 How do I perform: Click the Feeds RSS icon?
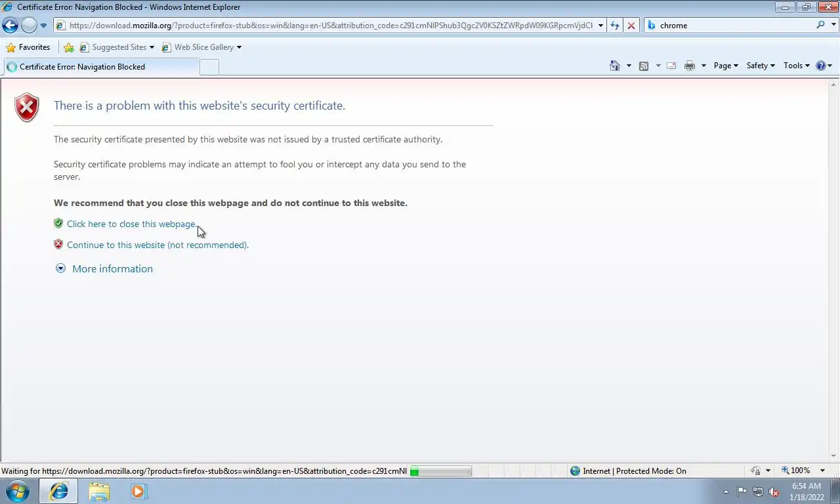644,66
